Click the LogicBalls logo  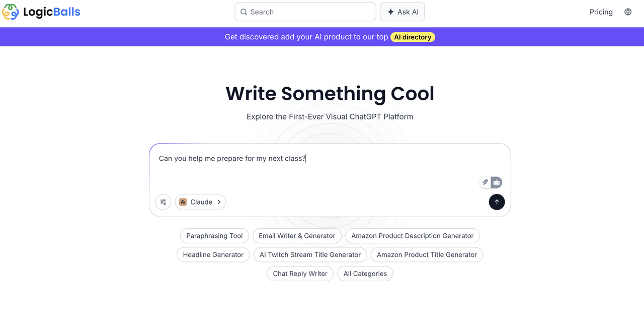pos(41,12)
